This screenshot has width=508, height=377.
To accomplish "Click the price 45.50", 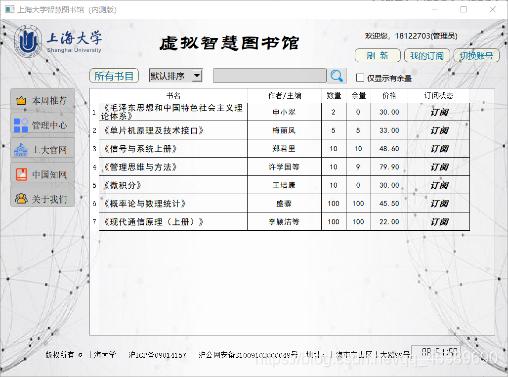I will 389,203.
